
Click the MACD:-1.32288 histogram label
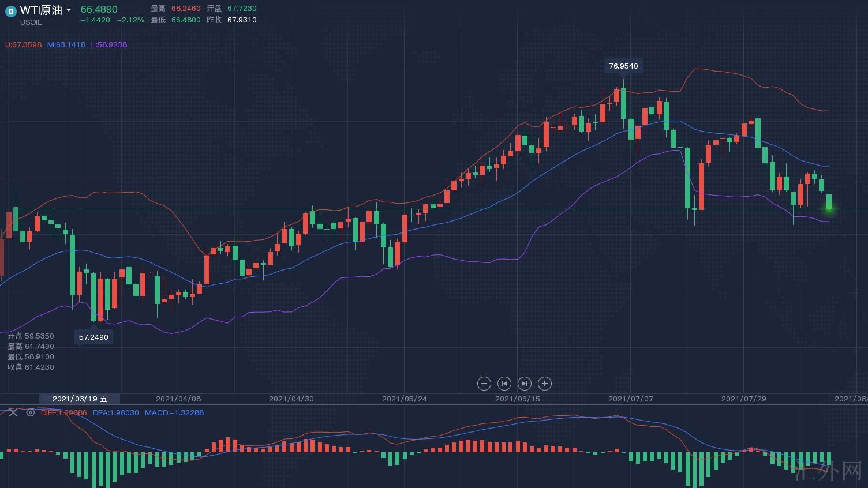coord(174,413)
